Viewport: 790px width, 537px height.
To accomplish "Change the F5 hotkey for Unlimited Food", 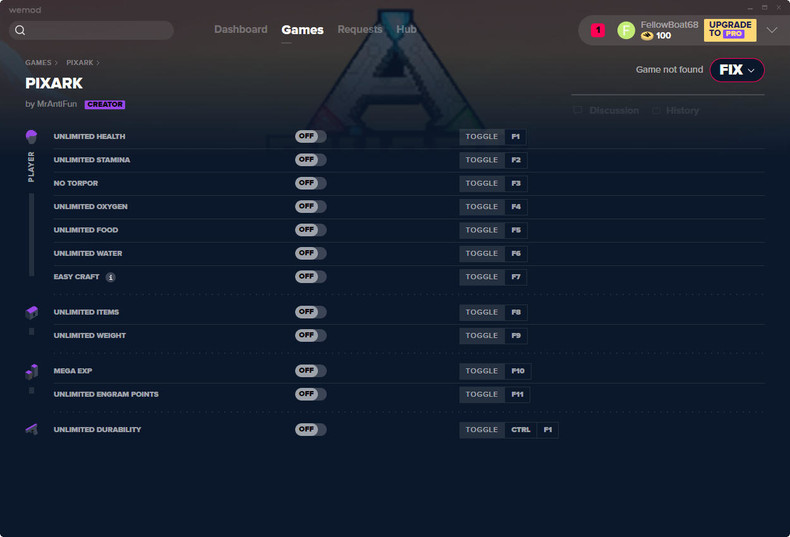I will pos(516,230).
